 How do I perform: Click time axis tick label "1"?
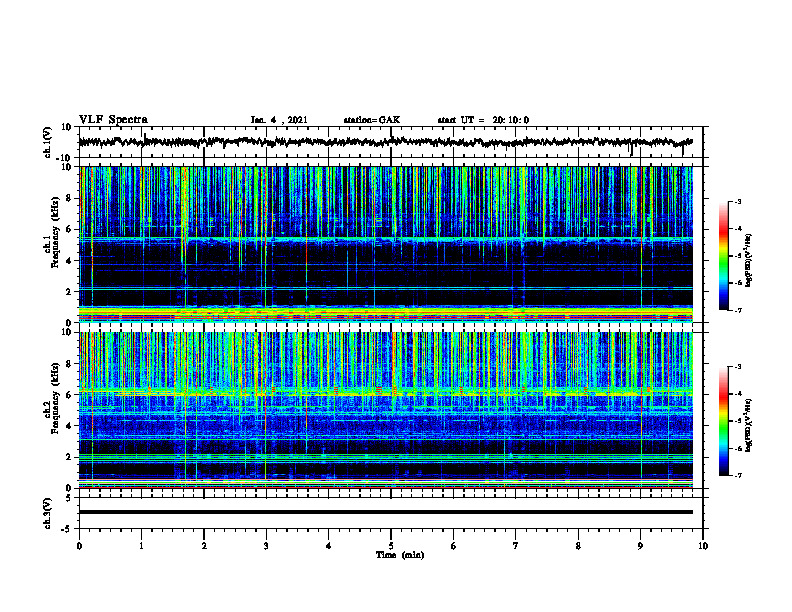click(141, 546)
